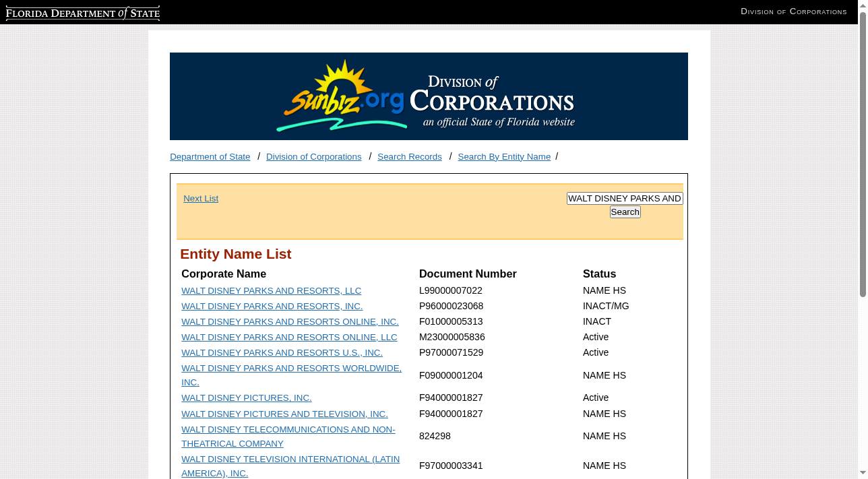Select document number F01000005313
This screenshot has height=479, width=868.
(x=451, y=322)
